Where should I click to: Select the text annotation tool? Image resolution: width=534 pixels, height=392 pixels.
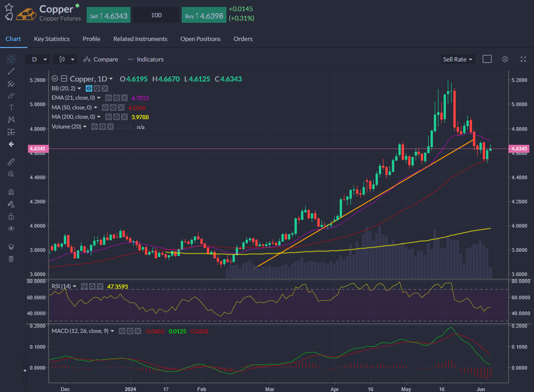tap(11, 108)
